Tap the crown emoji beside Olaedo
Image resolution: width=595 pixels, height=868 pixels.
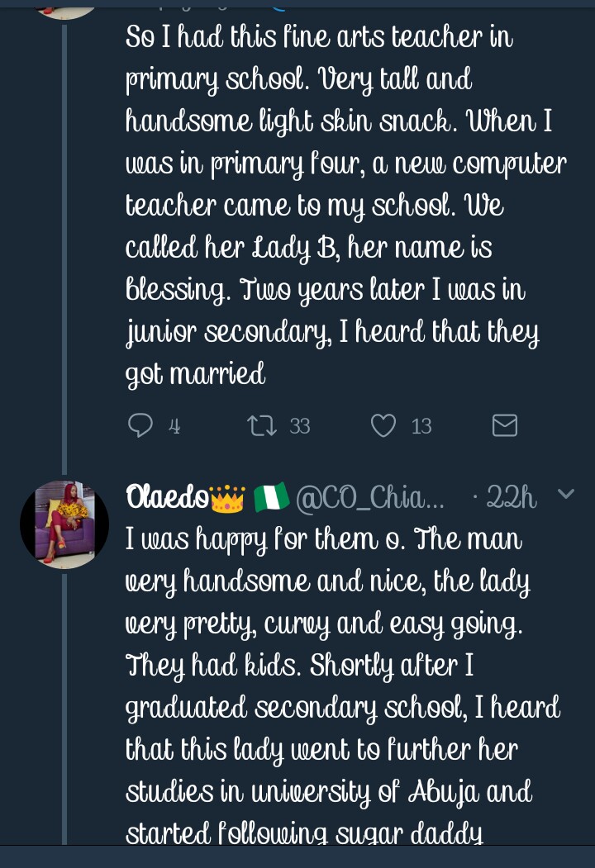click(228, 498)
